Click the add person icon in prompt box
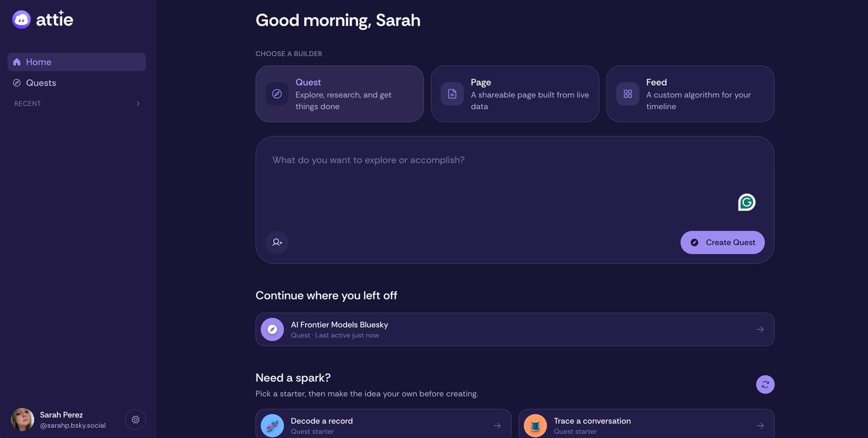Screen dimensions: 868x438 click(x=277, y=242)
